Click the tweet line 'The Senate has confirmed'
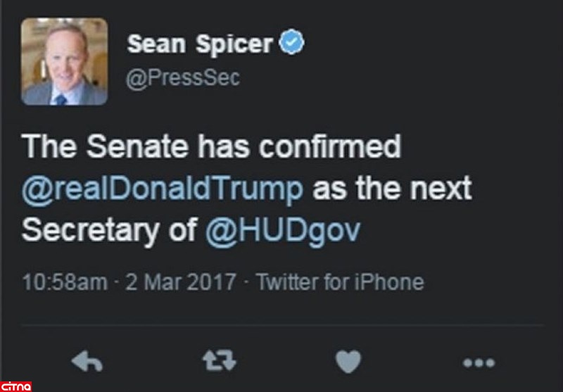Image resolution: width=563 pixels, height=392 pixels. tap(211, 147)
